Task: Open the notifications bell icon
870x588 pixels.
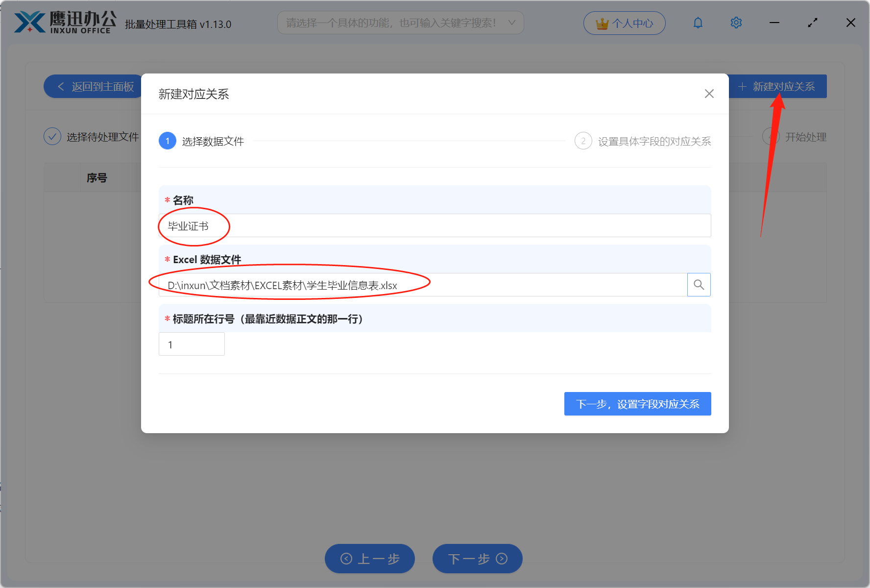Action: pos(698,23)
